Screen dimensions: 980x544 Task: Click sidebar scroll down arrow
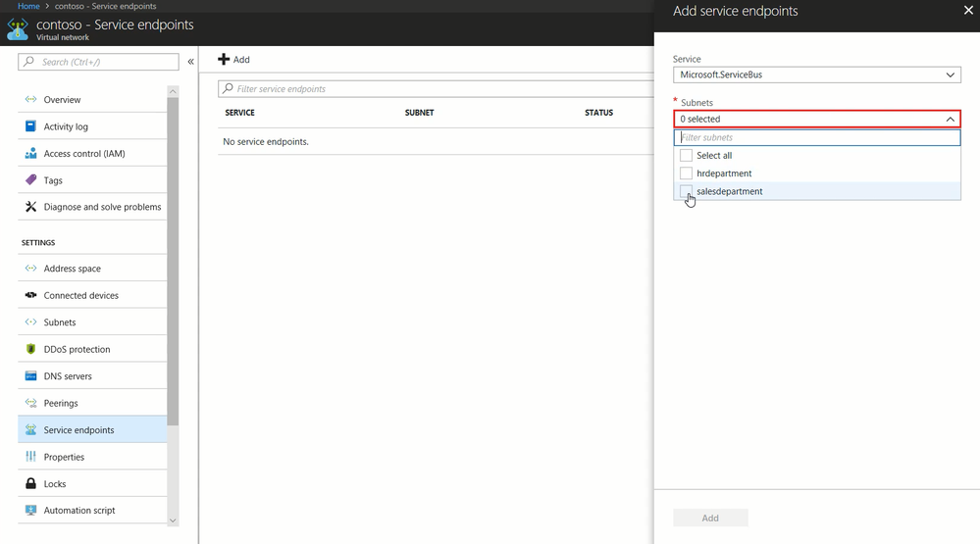(173, 520)
